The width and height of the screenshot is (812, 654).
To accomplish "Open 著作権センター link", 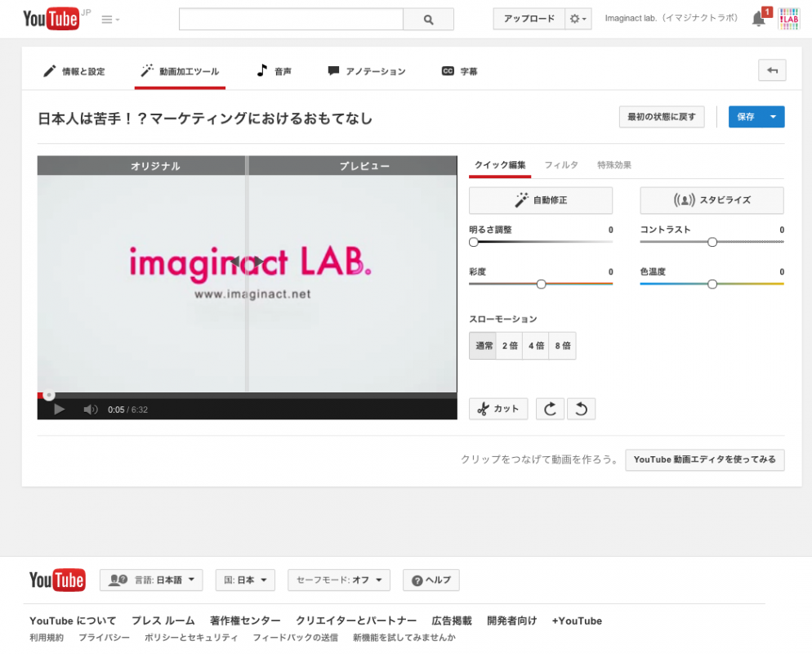I will point(245,620).
